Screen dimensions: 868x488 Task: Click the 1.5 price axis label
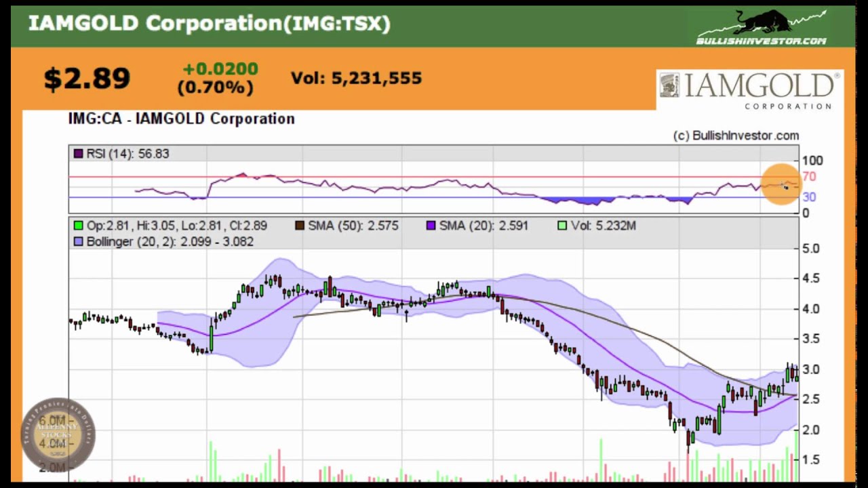tap(811, 460)
